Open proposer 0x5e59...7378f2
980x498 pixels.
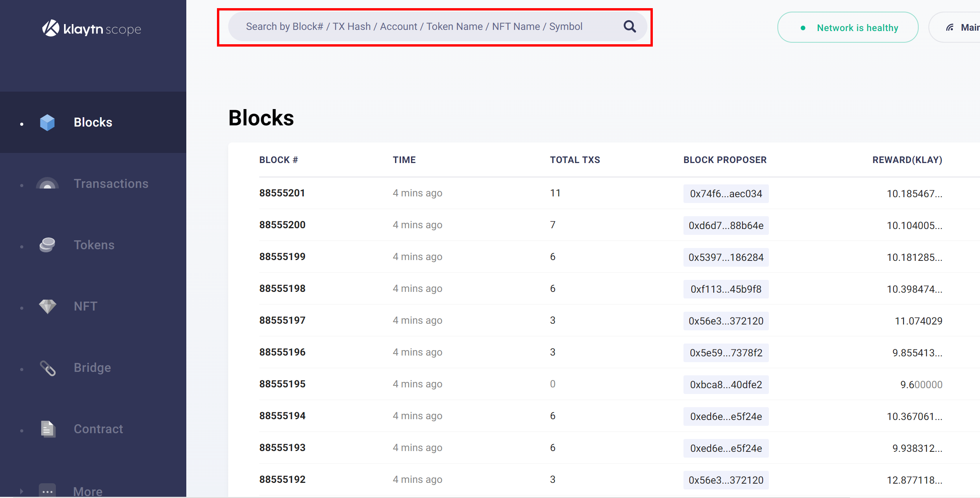pos(726,353)
